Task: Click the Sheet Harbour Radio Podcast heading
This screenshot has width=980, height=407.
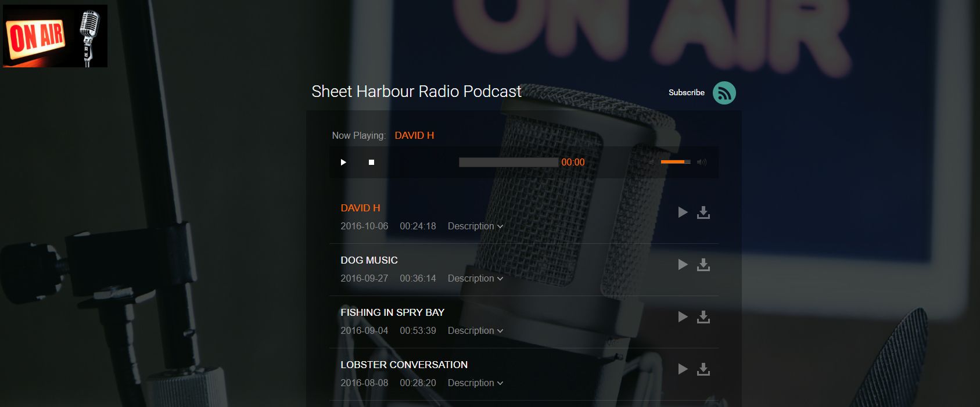Action: click(417, 91)
